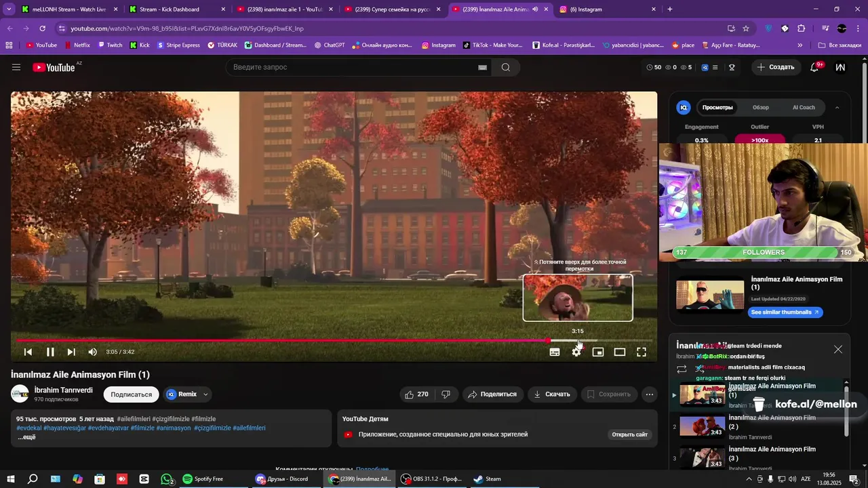Open the Chrome extensions puzzle icon
Viewport: 868px width, 488px height.
(x=802, y=28)
